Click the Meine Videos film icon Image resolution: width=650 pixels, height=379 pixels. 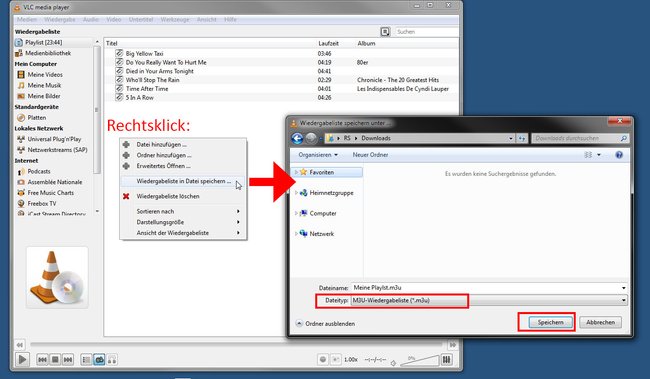[x=21, y=75]
